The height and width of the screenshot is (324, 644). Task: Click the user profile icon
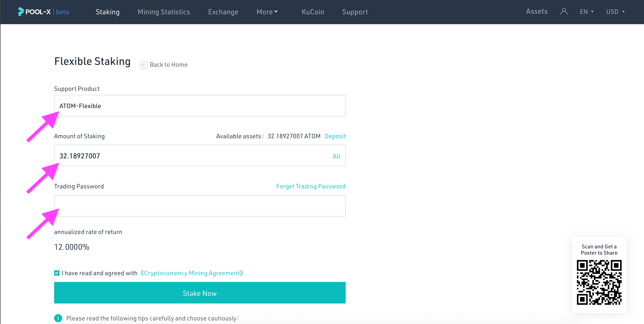click(x=563, y=12)
